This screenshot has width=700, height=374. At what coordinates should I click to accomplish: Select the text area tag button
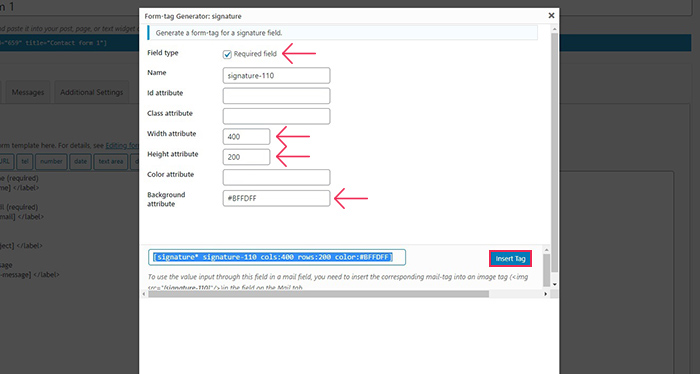click(x=111, y=162)
